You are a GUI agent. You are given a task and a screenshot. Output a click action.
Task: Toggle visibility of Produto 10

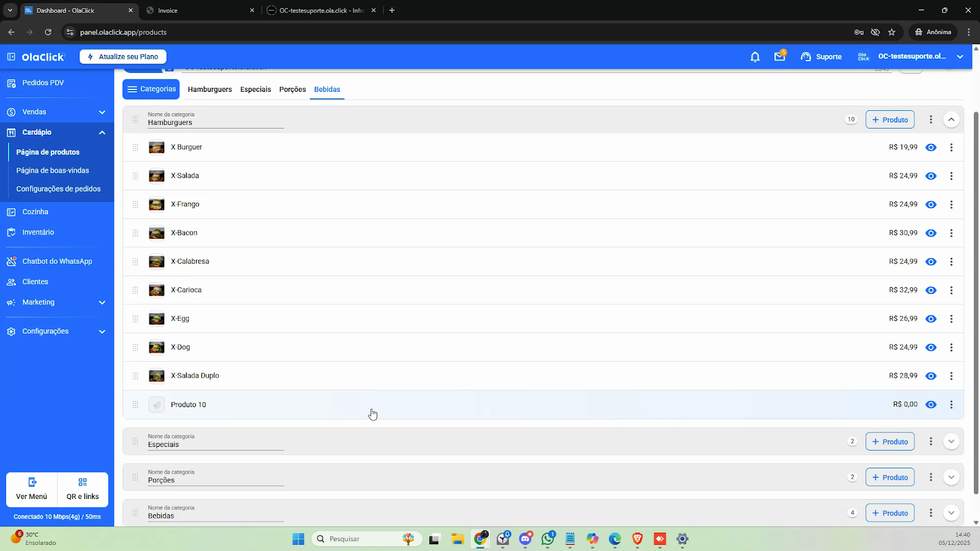coord(930,405)
